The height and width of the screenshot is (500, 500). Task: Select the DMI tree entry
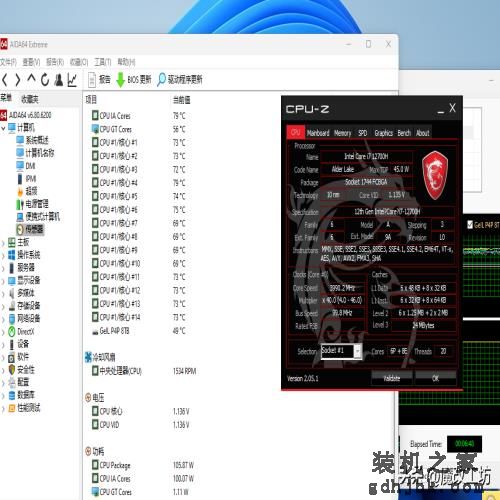pyautogui.click(x=26, y=166)
